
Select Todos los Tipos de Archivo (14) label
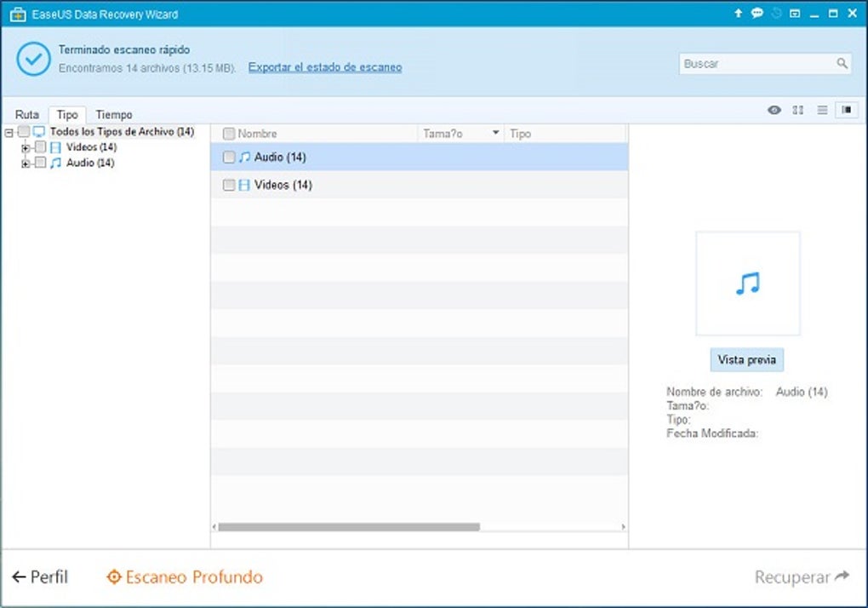(x=122, y=131)
